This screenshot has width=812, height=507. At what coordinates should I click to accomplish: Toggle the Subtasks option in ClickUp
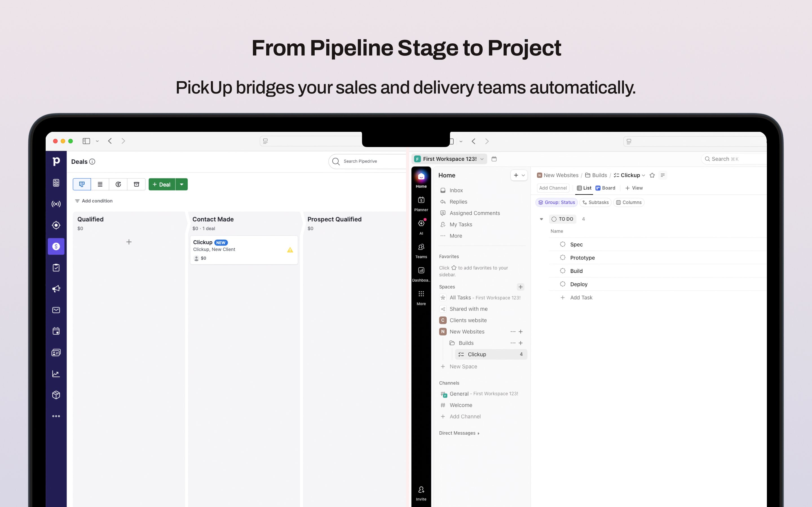click(595, 202)
